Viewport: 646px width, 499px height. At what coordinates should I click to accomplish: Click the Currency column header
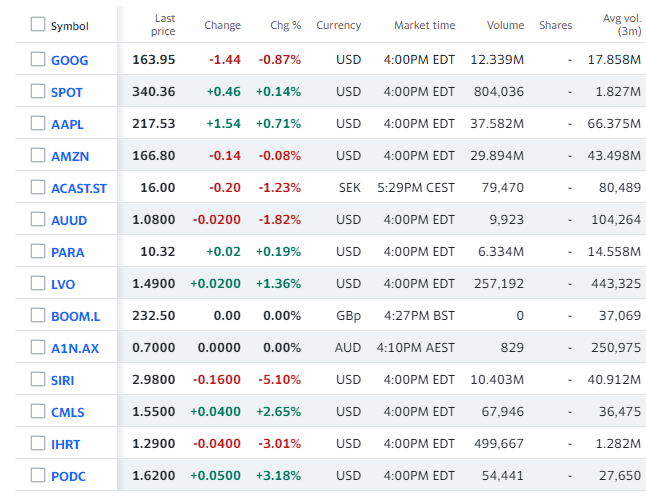click(338, 25)
